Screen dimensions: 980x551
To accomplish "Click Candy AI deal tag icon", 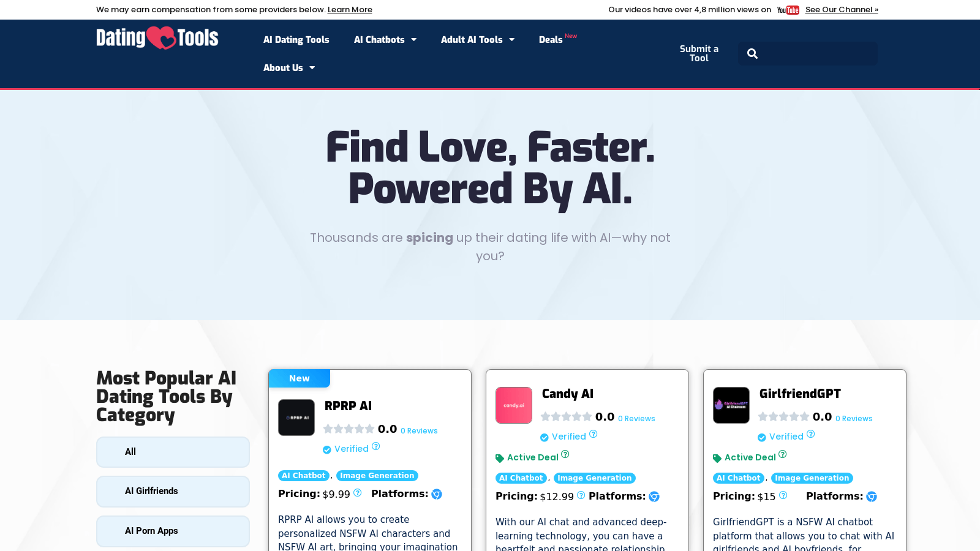I will pos(500,459).
